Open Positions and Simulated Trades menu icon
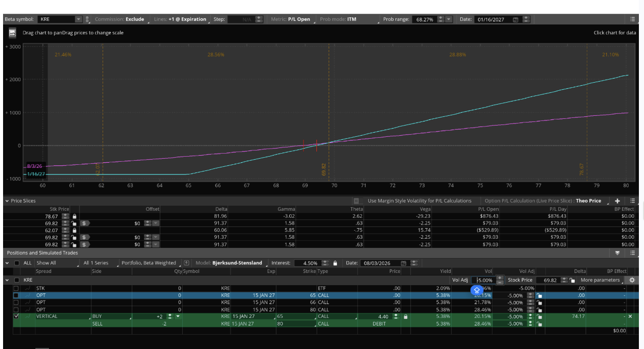Viewport: 644px width, 349px height. pos(632,253)
